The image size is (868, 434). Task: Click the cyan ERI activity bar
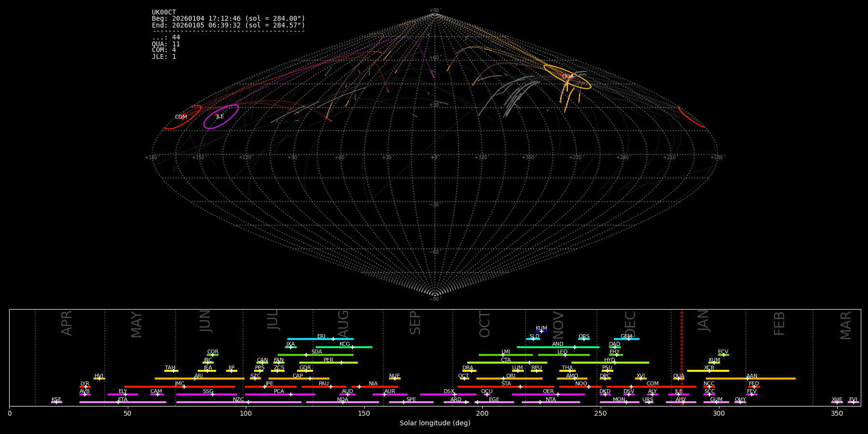pos(309,339)
